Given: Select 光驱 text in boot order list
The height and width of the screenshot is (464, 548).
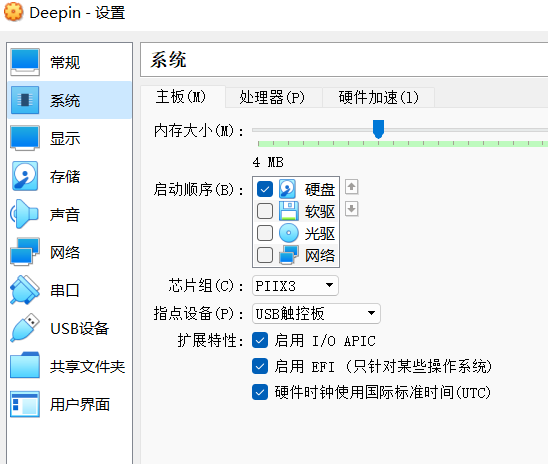Looking at the screenshot, I should [x=319, y=233].
